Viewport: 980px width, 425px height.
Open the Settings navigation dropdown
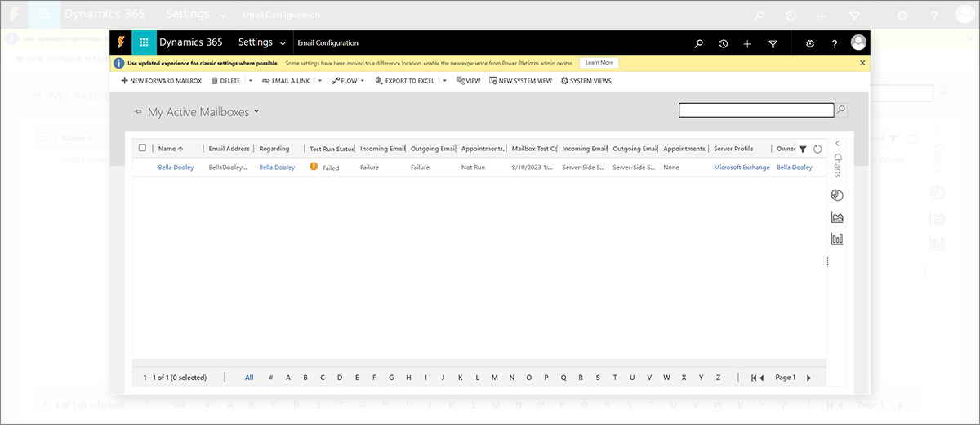(261, 42)
